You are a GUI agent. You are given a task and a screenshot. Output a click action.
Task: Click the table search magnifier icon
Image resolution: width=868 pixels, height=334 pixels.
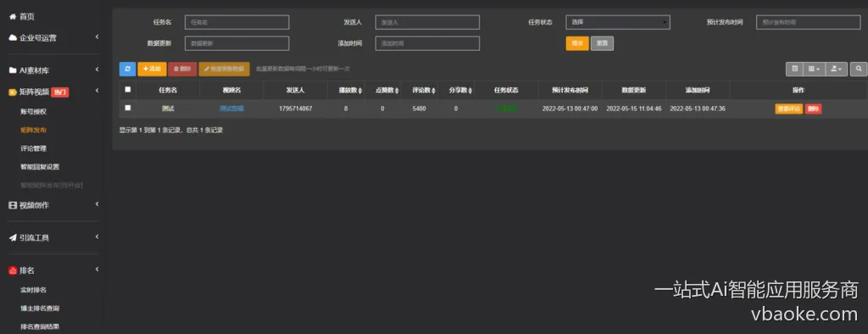click(x=858, y=69)
